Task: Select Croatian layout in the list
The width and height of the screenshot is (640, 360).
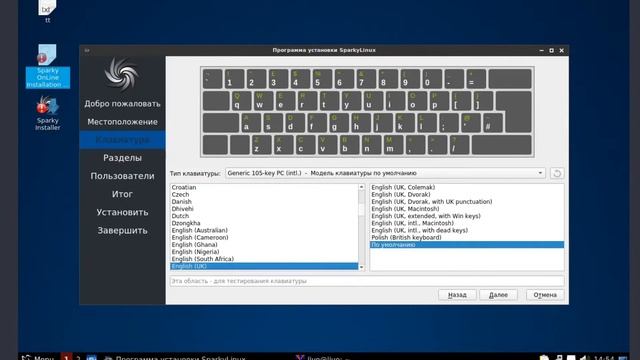Action: (x=264, y=187)
